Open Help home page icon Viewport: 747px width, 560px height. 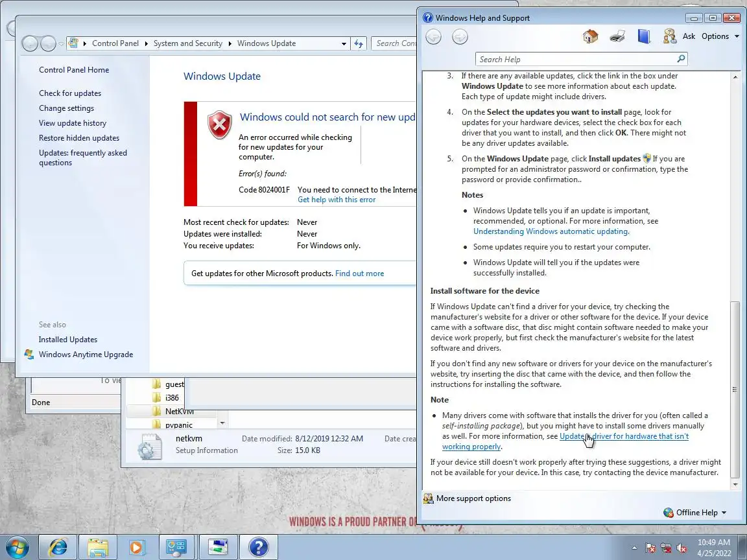pyautogui.click(x=590, y=36)
